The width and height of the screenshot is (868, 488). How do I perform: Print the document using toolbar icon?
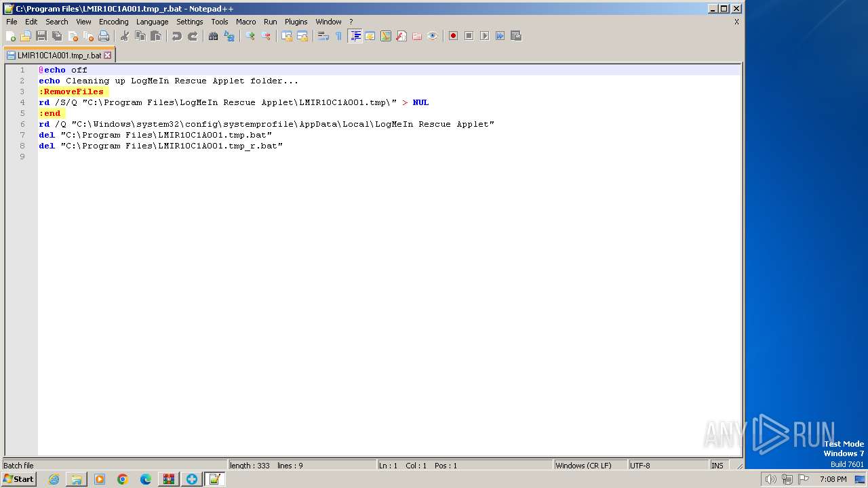click(x=104, y=36)
